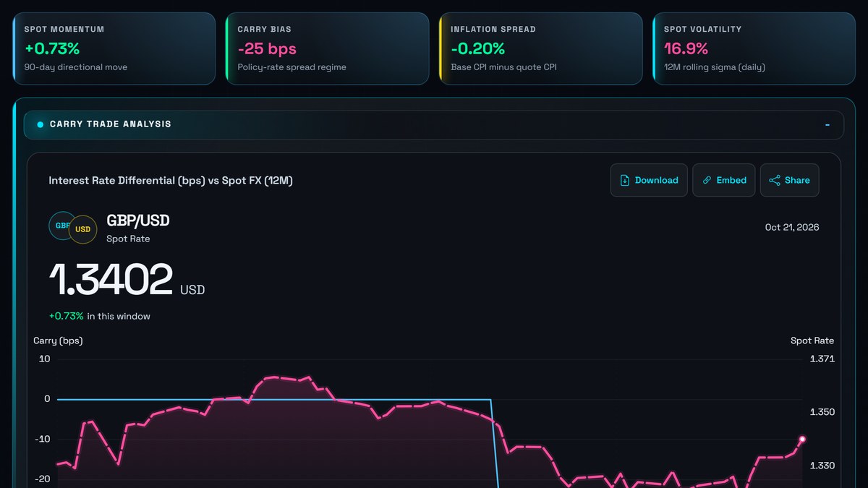Click the Base CPI minus quote CPI caption
Viewport: 868px width, 488px height.
(503, 67)
